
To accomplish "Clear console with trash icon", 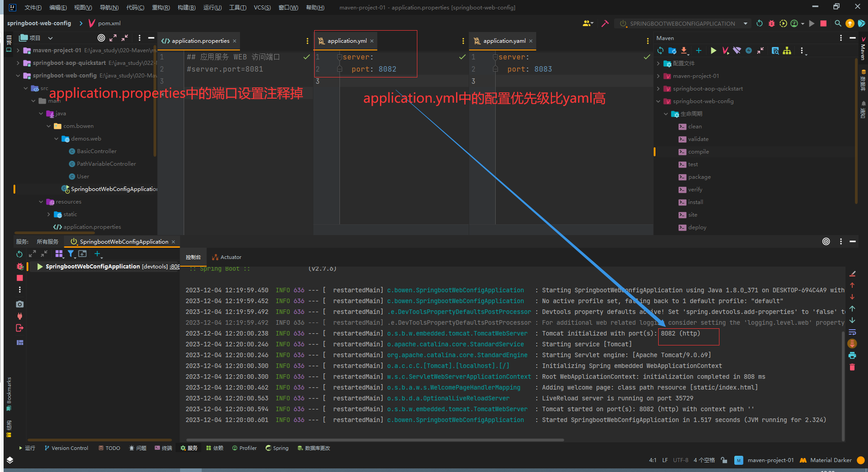I will pos(852,367).
